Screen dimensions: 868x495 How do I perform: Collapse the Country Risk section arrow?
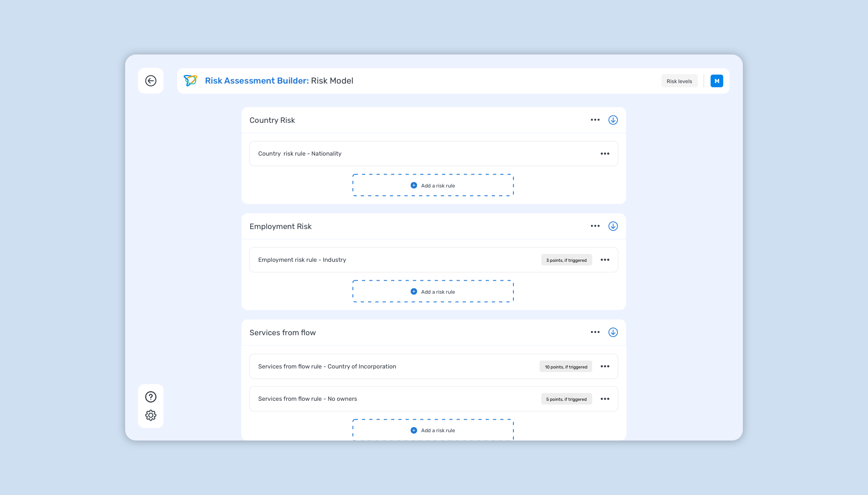pyautogui.click(x=613, y=120)
